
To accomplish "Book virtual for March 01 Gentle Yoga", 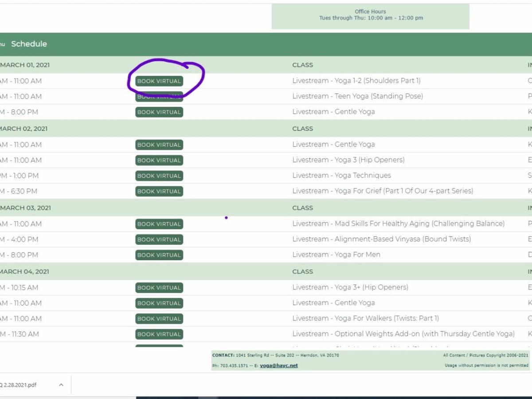I will click(x=159, y=112).
